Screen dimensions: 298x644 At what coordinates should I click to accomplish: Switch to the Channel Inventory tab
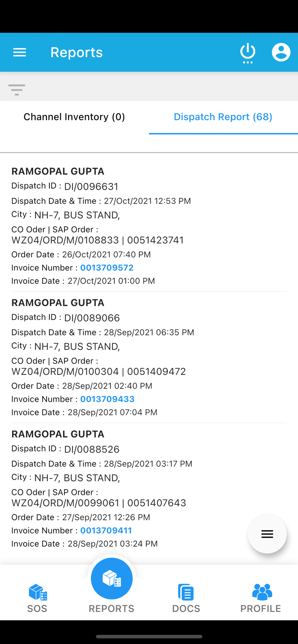pyautogui.click(x=74, y=117)
